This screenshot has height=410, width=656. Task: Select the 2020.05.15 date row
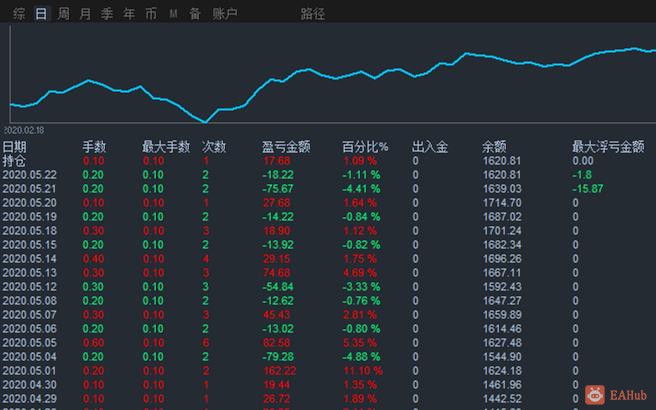click(x=29, y=245)
